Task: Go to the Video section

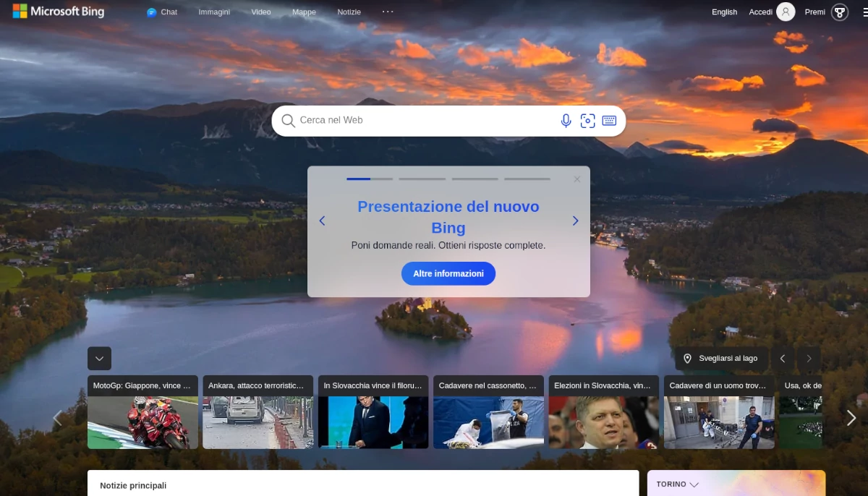Action: pyautogui.click(x=261, y=12)
